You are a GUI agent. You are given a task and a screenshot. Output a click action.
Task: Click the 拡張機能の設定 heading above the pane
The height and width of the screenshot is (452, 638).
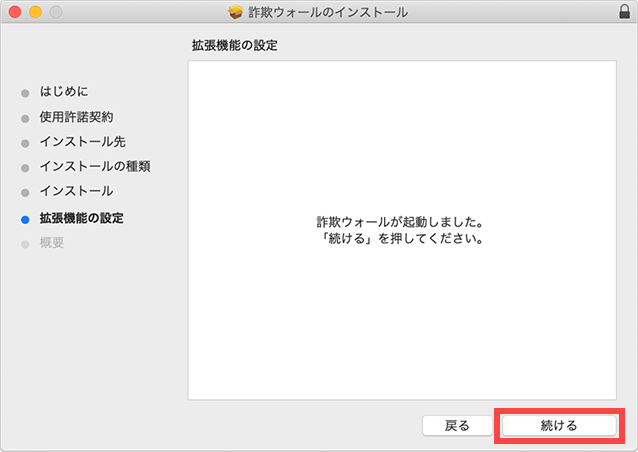coord(234,46)
